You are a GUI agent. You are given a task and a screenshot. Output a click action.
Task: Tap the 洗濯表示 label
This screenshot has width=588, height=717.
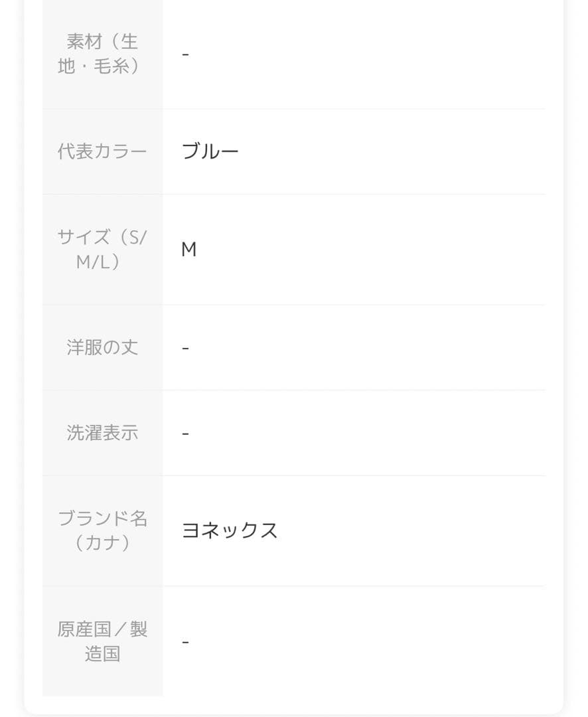(x=102, y=433)
